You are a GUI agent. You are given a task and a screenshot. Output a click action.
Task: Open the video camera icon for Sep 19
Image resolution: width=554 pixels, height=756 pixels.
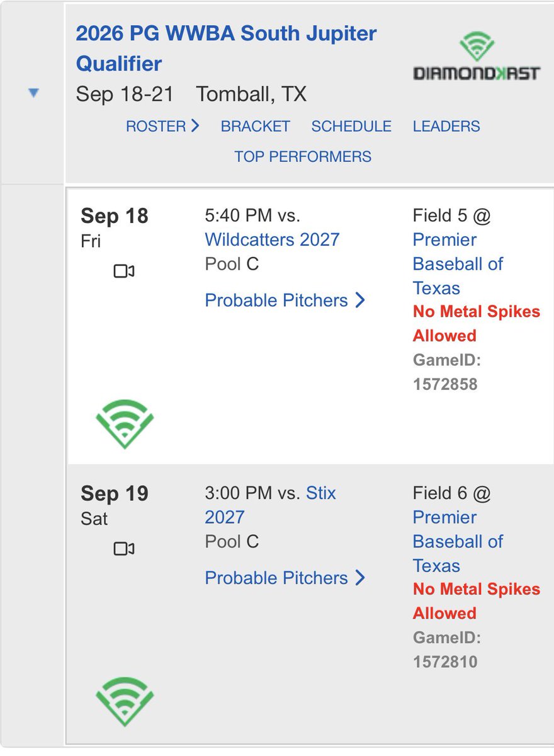tap(124, 549)
